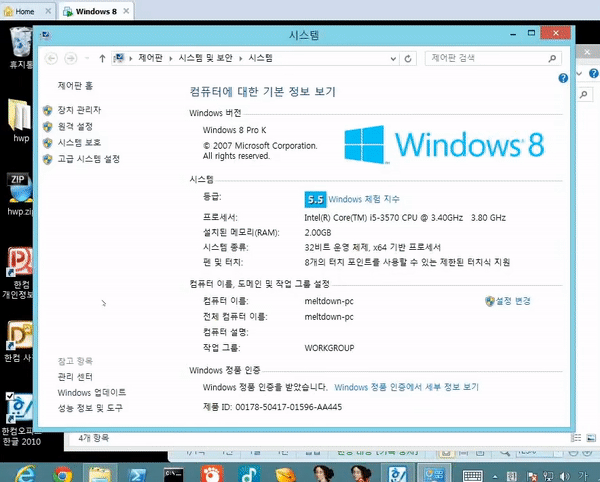Open the touch keyboard from taskbar
The image size is (600, 482).
tap(473, 475)
